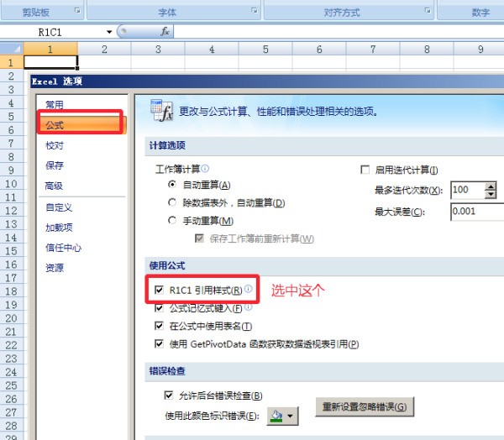Open the 信任中心 options category
The height and width of the screenshot is (440, 504).
tap(63, 248)
